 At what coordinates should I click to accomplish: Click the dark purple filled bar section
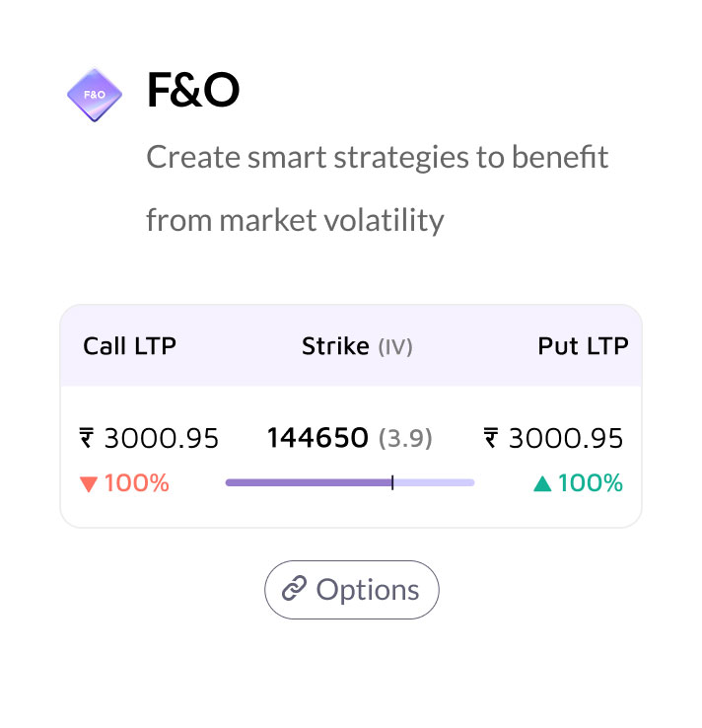306,482
